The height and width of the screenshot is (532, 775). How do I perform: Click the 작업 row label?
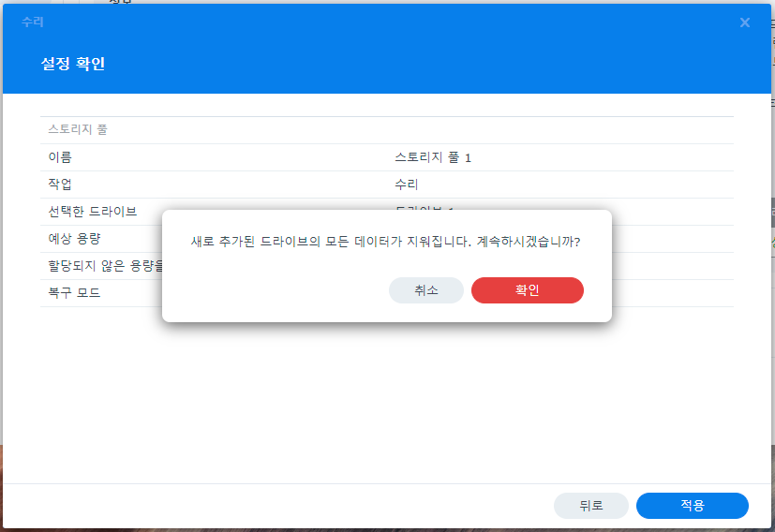tap(60, 185)
